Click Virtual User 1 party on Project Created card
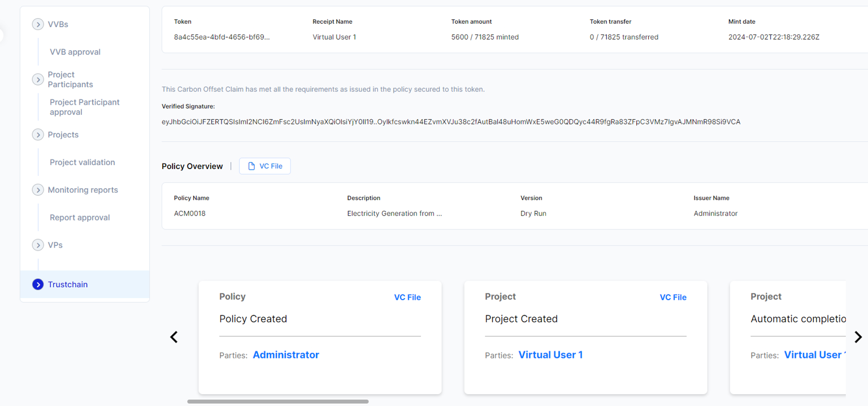Viewport: 868px width, 406px height. pos(550,355)
